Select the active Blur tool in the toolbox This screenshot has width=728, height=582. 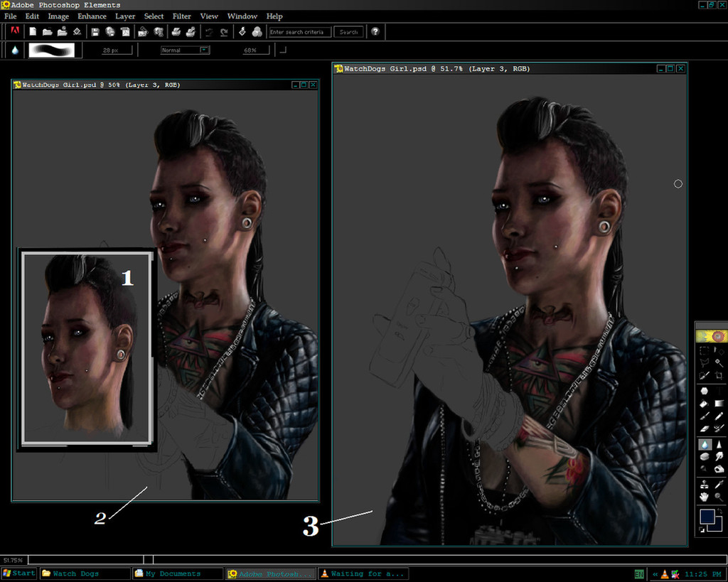(705, 445)
